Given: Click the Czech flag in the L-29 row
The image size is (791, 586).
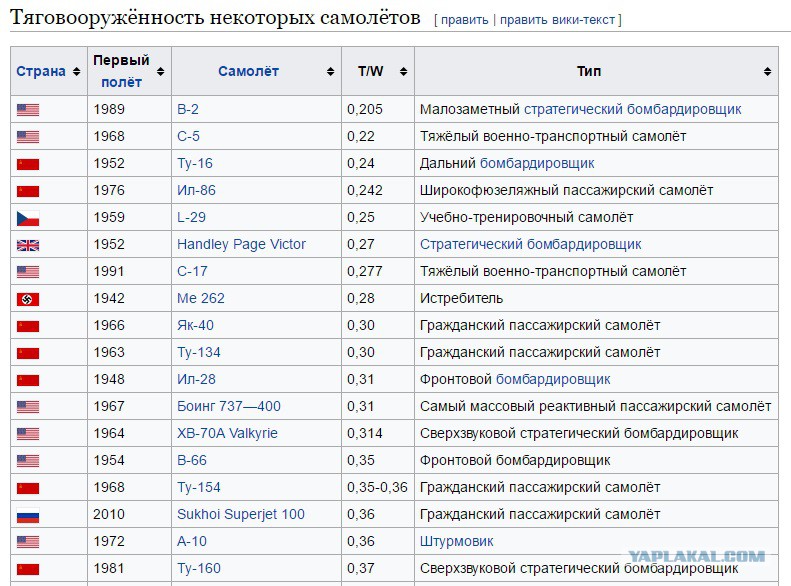Looking at the screenshot, I should coord(28,218).
